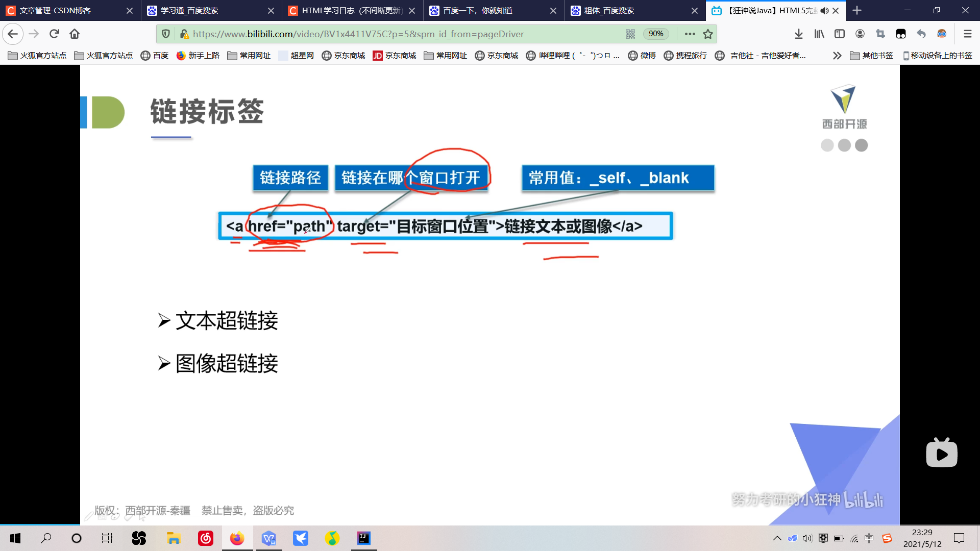Reload the current page
The image size is (980, 551).
[54, 34]
